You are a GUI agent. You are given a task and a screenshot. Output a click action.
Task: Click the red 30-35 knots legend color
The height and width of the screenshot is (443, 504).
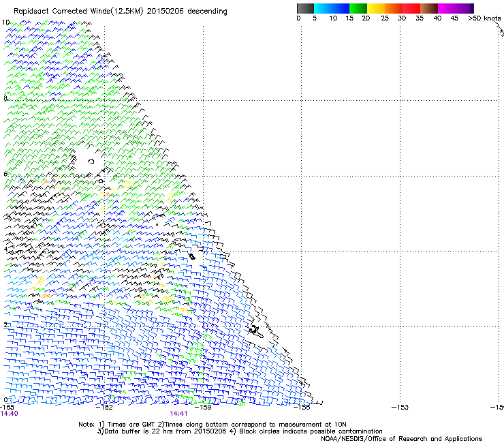411,8
